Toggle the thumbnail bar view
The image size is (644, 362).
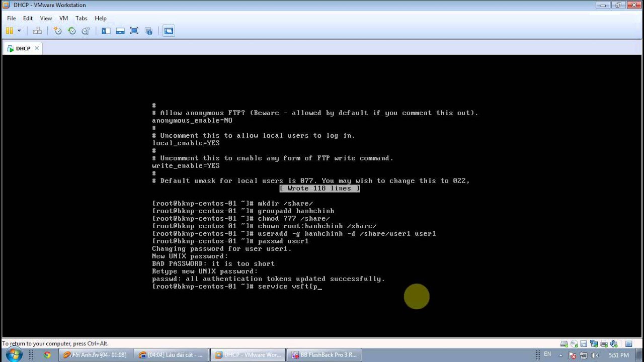click(120, 31)
